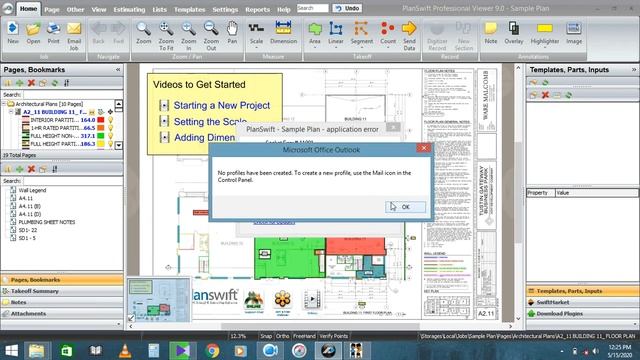Click OK in the Outlook dialog

(x=405, y=207)
